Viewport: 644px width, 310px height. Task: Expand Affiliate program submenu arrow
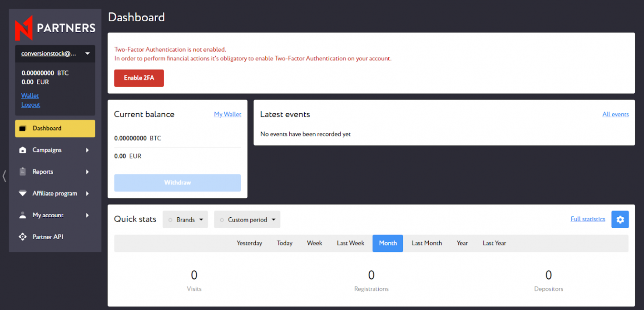pos(87,194)
